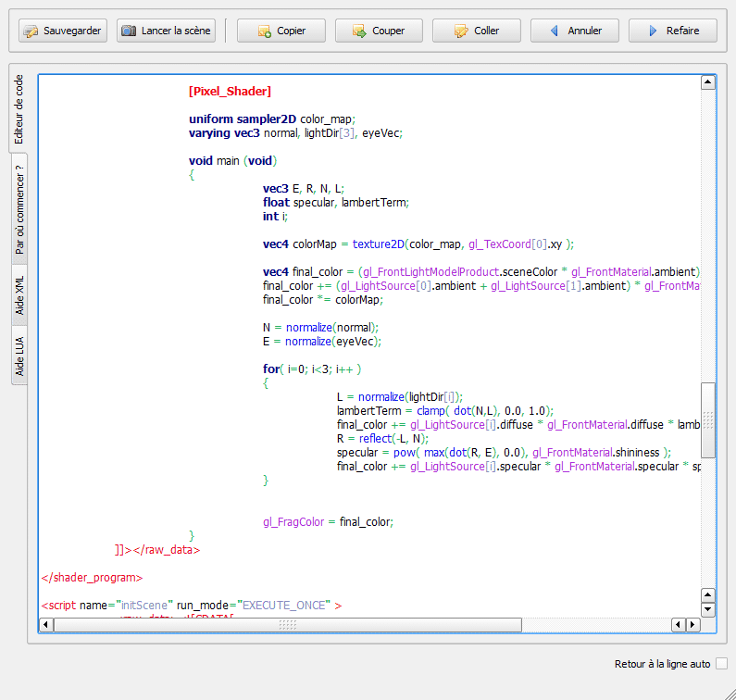Click the 'lambertTerm = clamp(' line
Image resolution: width=736 pixels, height=700 pixels.
[x=445, y=411]
